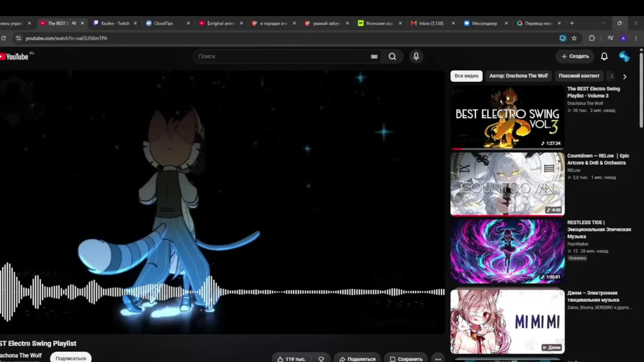Open the original anime YouTube tab
Viewport: 644px width, 362px height.
pos(221,23)
